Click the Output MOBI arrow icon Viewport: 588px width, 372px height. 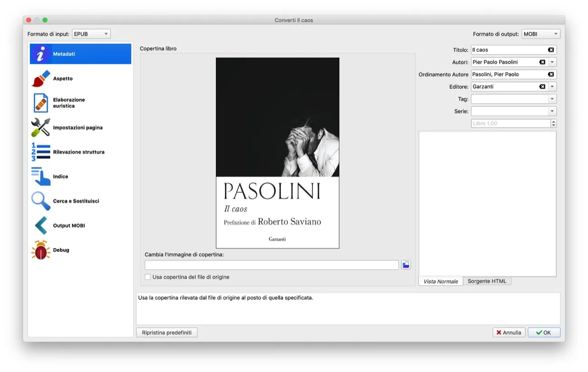tap(40, 225)
